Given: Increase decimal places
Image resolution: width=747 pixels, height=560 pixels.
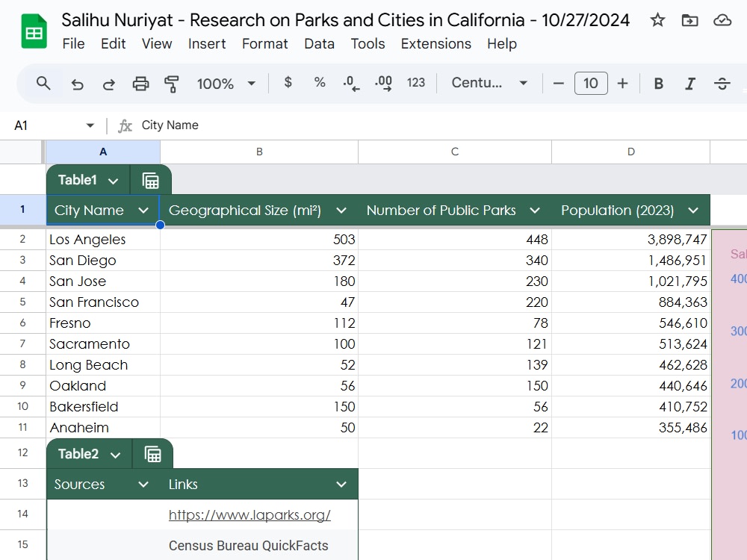Looking at the screenshot, I should [383, 84].
